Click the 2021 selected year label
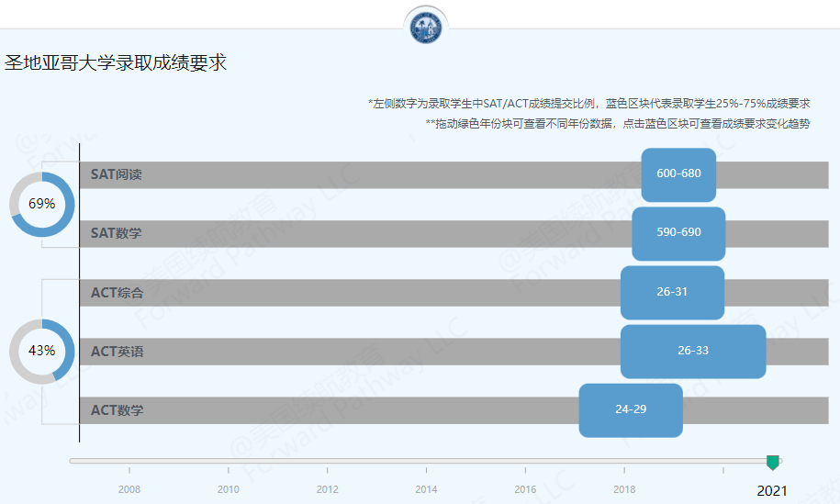Screen dimensions: 840x504 tap(772, 490)
